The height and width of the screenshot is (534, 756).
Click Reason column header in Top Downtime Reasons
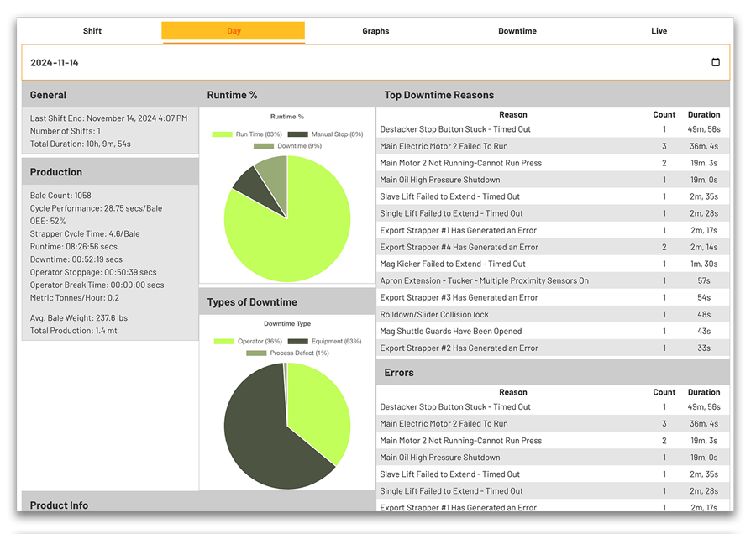point(512,115)
